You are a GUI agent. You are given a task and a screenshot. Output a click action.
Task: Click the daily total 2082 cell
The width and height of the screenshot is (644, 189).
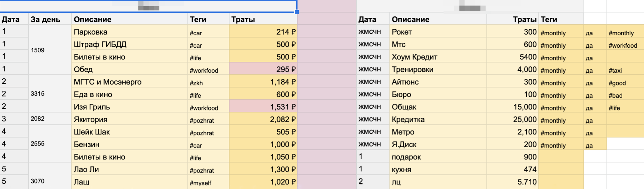pos(50,119)
